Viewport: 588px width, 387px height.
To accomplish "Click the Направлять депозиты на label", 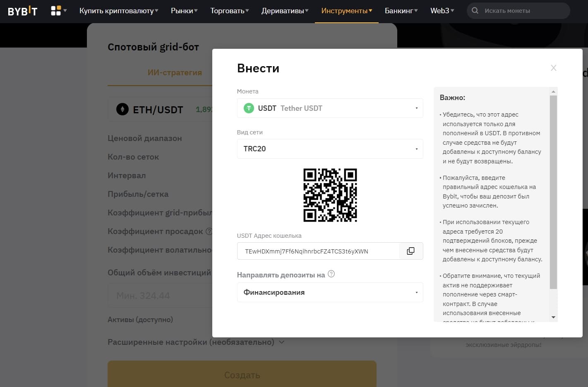I will pyautogui.click(x=281, y=275).
